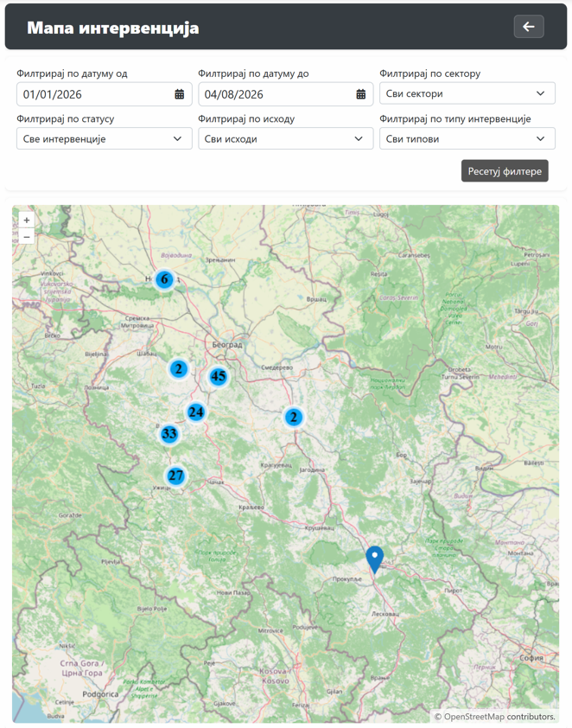Click the Podgorica label on the map

click(100, 694)
